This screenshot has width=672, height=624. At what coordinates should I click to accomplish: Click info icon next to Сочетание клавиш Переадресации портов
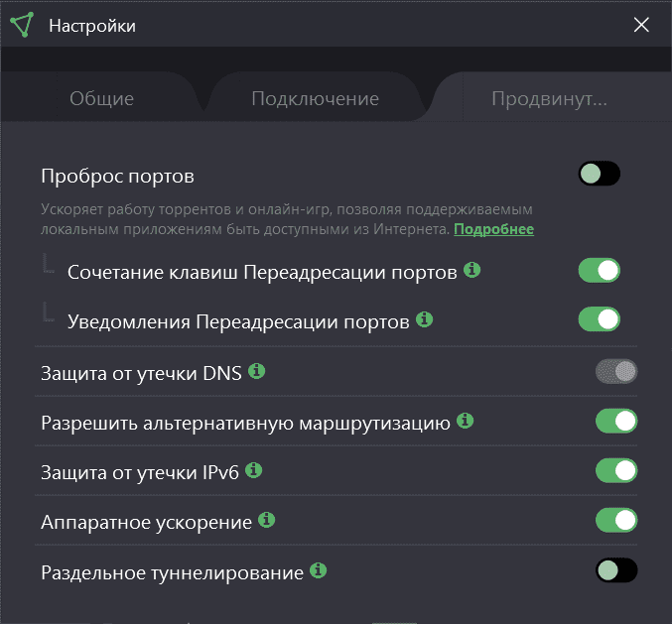coord(472,270)
